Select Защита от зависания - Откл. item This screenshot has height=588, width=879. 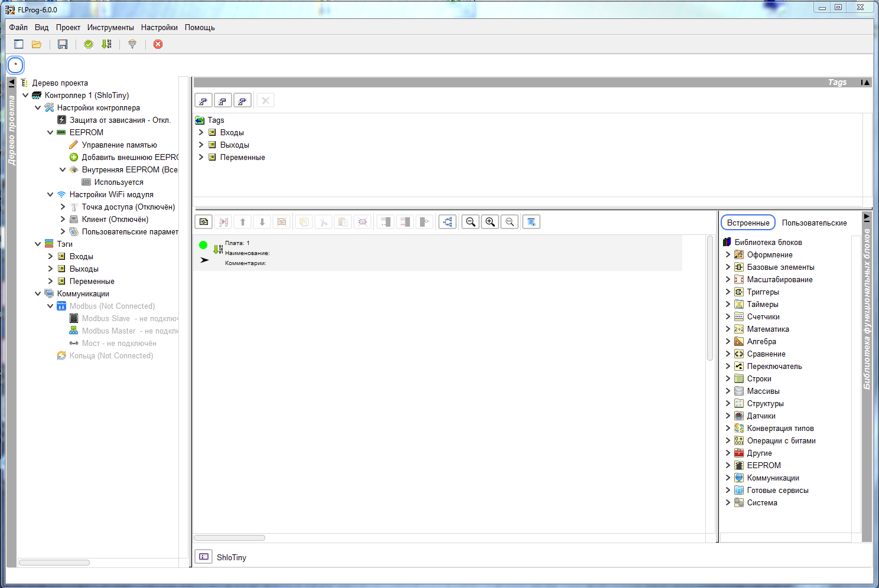pos(120,120)
